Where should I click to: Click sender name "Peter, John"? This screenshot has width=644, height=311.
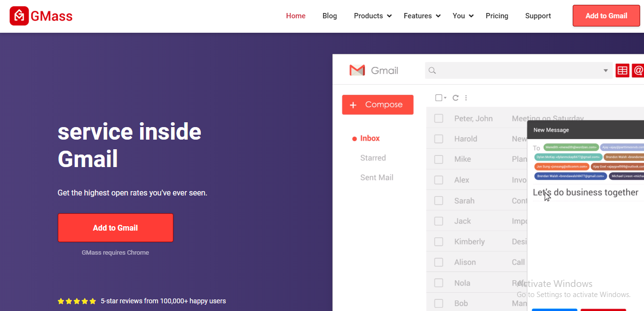(473, 118)
